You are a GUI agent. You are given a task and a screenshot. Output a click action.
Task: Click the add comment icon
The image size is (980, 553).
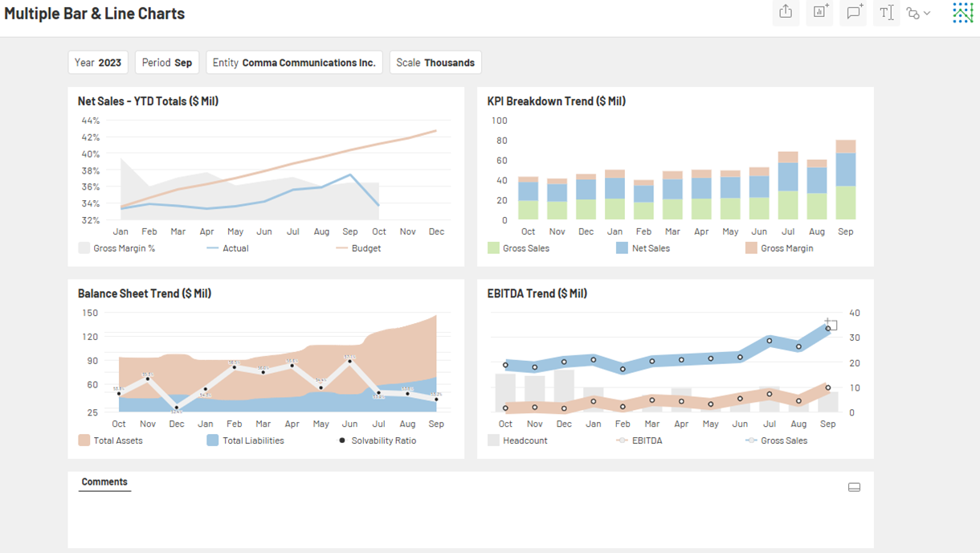click(x=853, y=12)
